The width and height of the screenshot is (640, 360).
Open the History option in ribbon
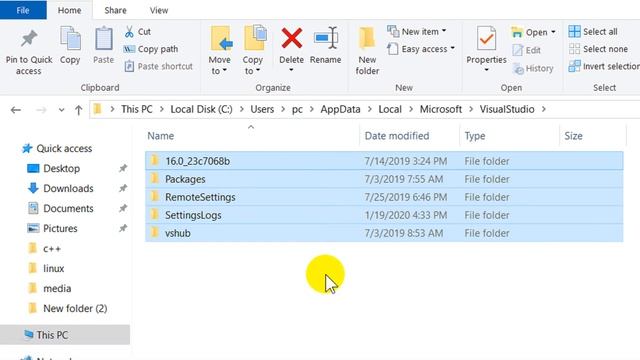[x=533, y=68]
